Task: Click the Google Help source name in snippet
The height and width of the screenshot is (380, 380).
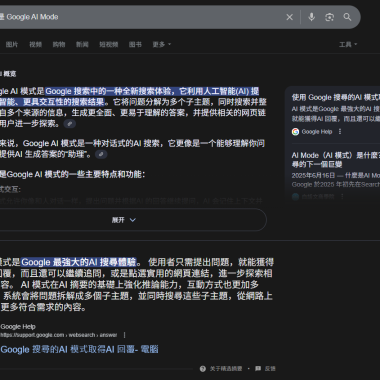Action: click(x=18, y=327)
